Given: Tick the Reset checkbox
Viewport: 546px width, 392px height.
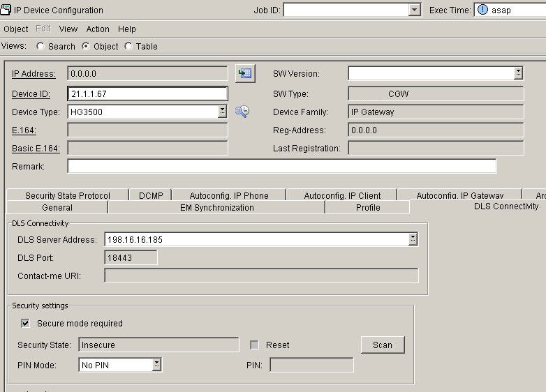Looking at the screenshot, I should click(x=255, y=345).
